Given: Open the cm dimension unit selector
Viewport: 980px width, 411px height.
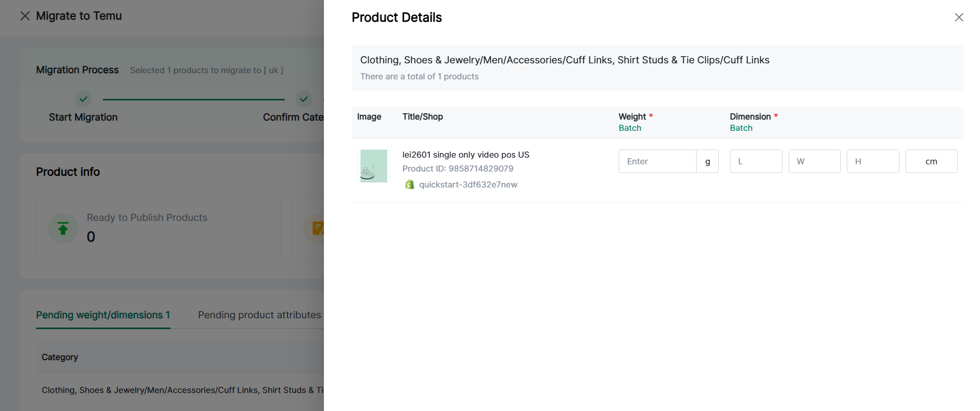Looking at the screenshot, I should tap(931, 161).
